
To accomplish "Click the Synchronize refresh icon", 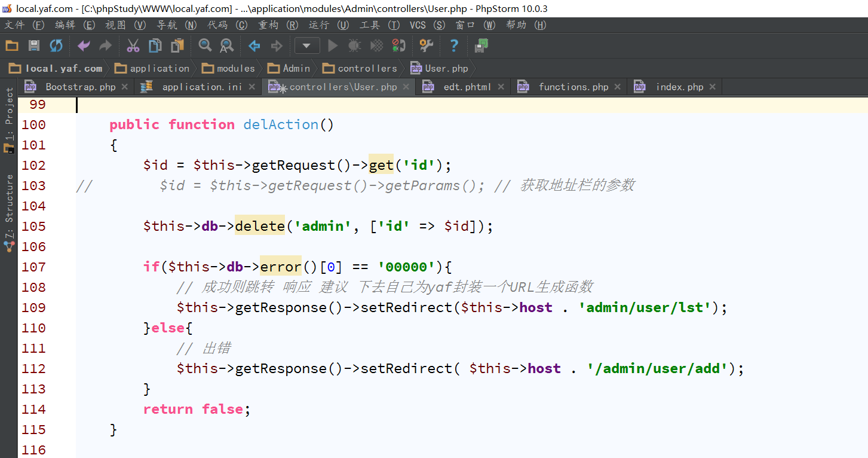I will [x=56, y=45].
